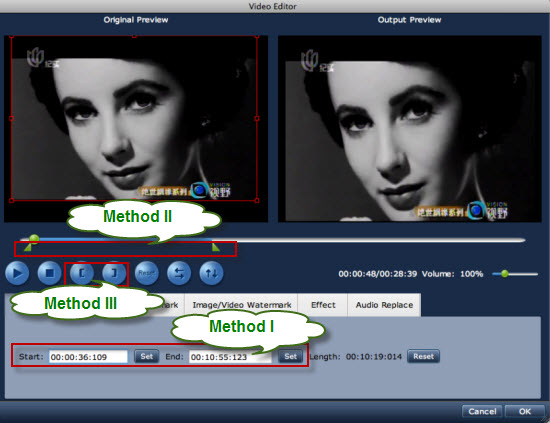The width and height of the screenshot is (550, 423).
Task: Click Reset button beside Length value
Action: (x=423, y=356)
